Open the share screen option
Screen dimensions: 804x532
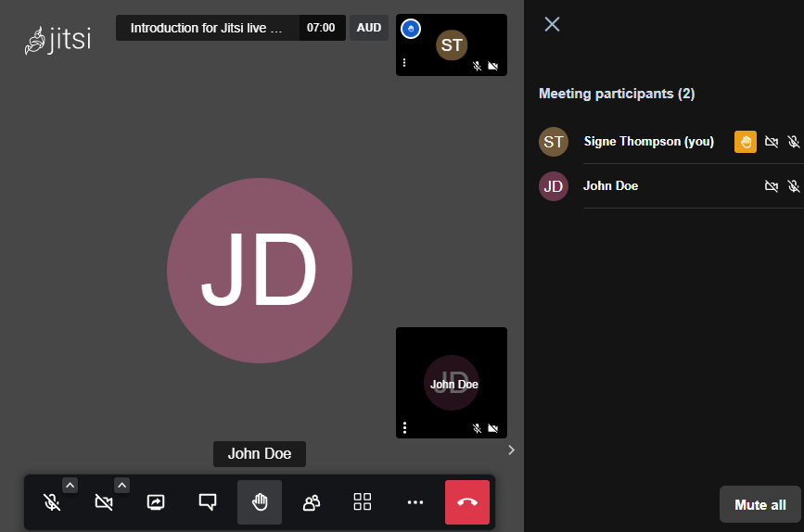click(156, 502)
